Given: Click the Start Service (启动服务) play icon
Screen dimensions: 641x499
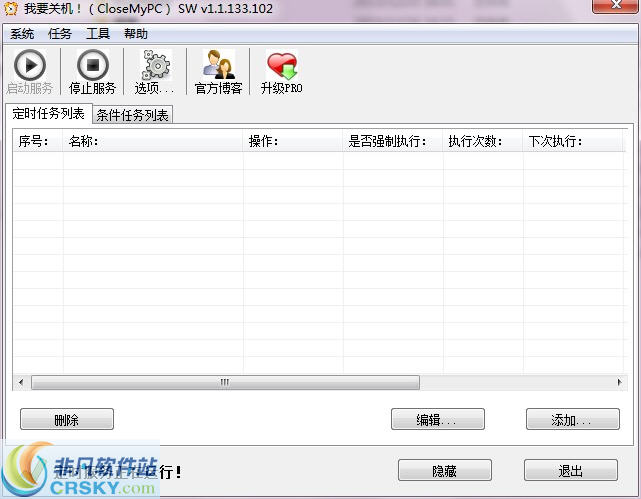Looking at the screenshot, I should click(30, 65).
